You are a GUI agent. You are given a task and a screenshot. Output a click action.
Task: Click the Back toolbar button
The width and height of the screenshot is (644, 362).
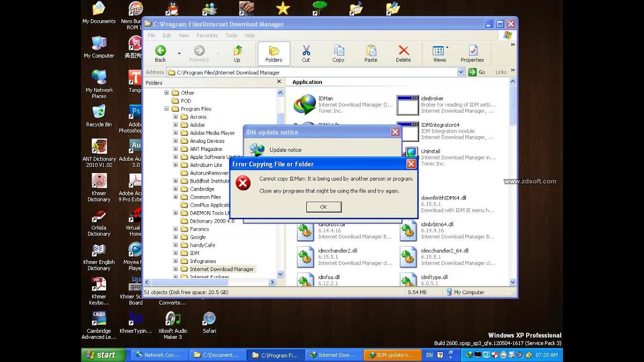tap(160, 54)
